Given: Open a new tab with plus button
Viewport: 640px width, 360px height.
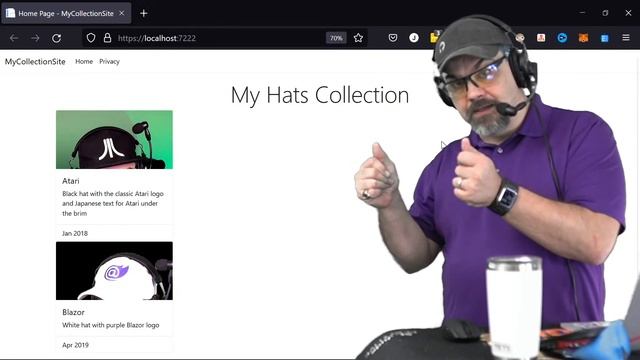Looking at the screenshot, I should [144, 13].
